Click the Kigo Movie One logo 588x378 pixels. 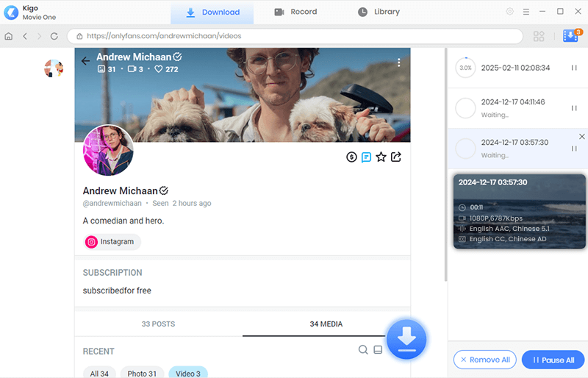pyautogui.click(x=11, y=13)
